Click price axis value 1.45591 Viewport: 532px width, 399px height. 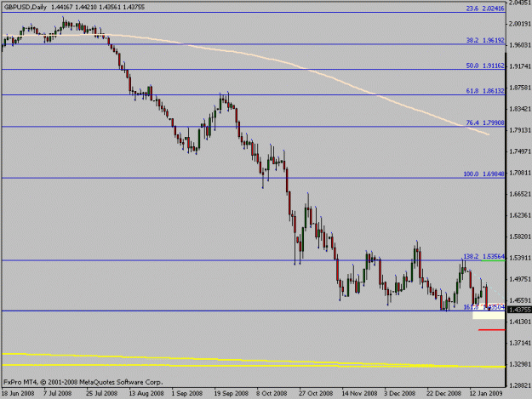[520, 300]
